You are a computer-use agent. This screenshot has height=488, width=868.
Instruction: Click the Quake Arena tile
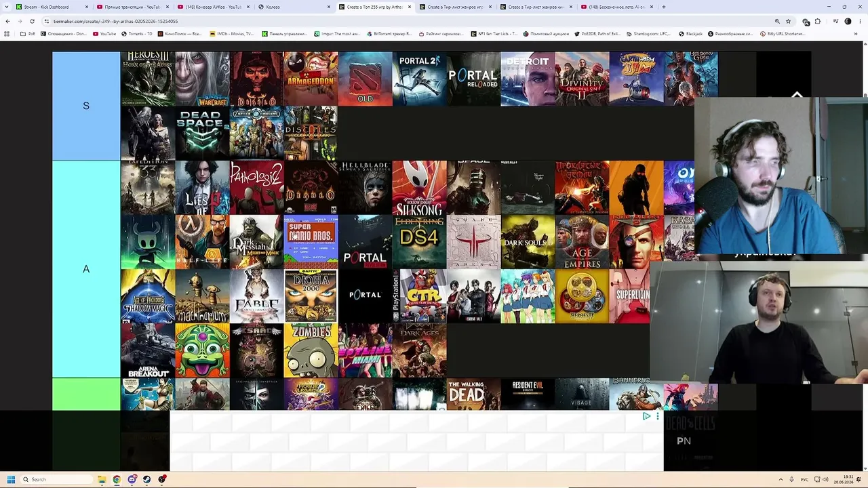pos(473,242)
